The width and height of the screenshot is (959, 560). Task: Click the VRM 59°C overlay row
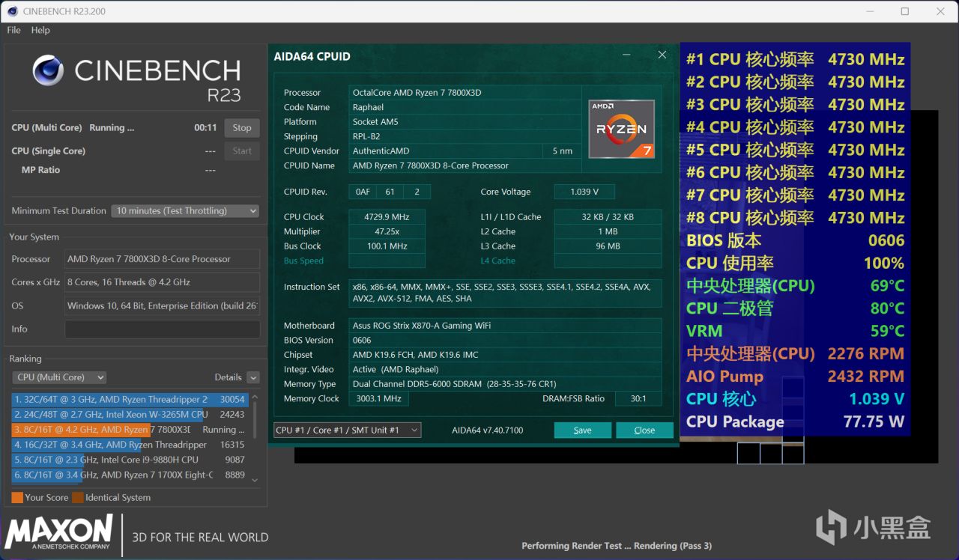795,331
